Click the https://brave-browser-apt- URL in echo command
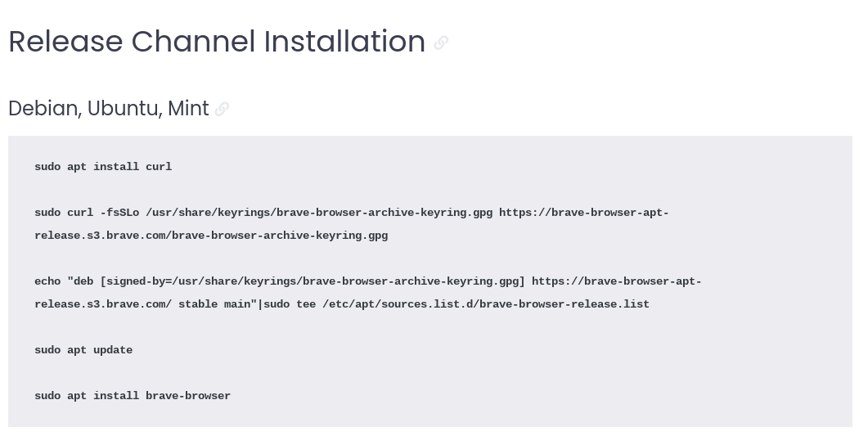Viewport: 868px width, 436px height. [617, 281]
